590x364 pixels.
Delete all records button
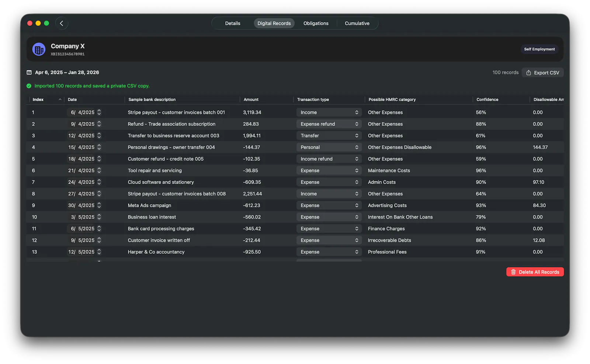pos(535,272)
